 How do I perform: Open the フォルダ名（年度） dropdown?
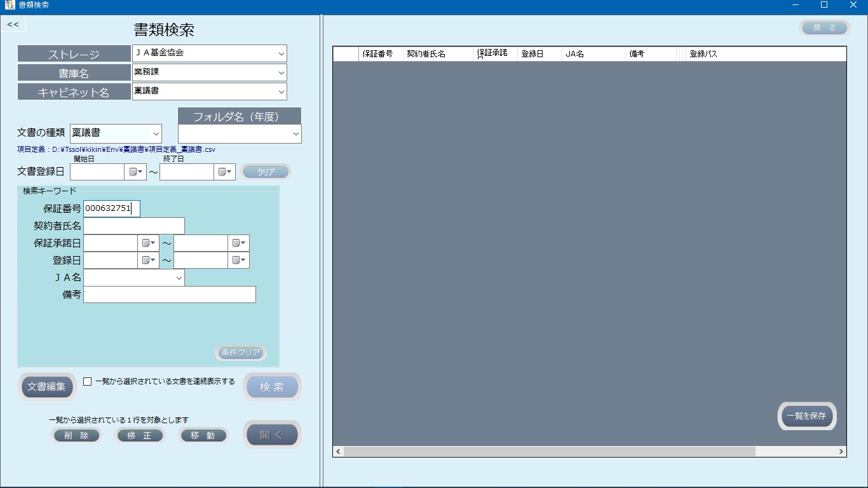(295, 134)
